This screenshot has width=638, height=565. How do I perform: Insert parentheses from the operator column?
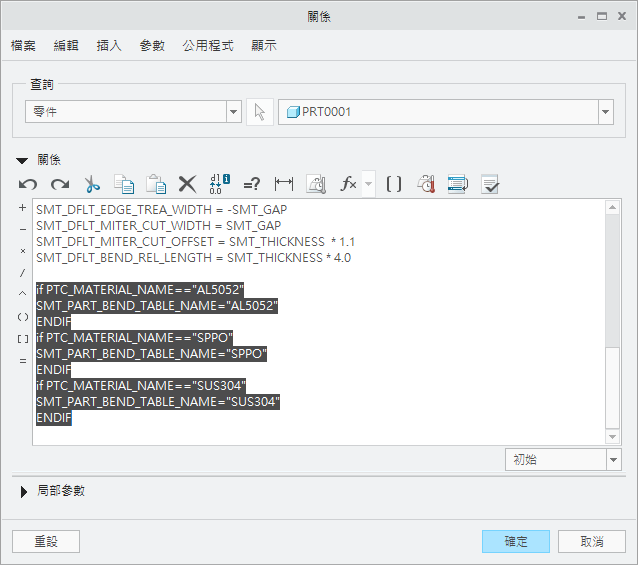point(22,316)
